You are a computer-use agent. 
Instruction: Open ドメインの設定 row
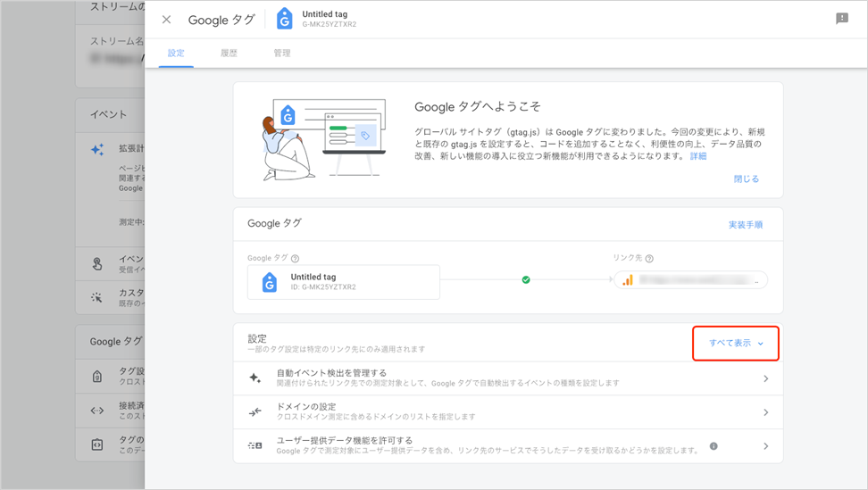tap(508, 412)
